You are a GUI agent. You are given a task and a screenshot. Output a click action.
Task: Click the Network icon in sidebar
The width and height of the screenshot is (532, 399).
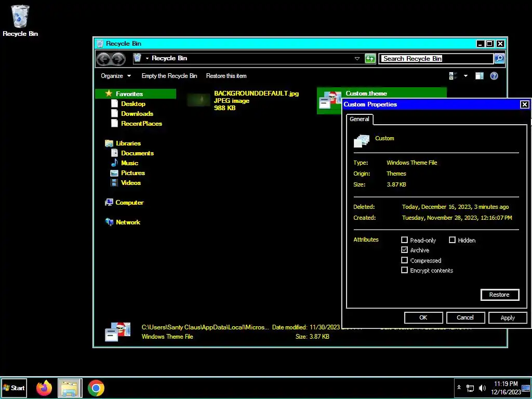[x=109, y=222]
